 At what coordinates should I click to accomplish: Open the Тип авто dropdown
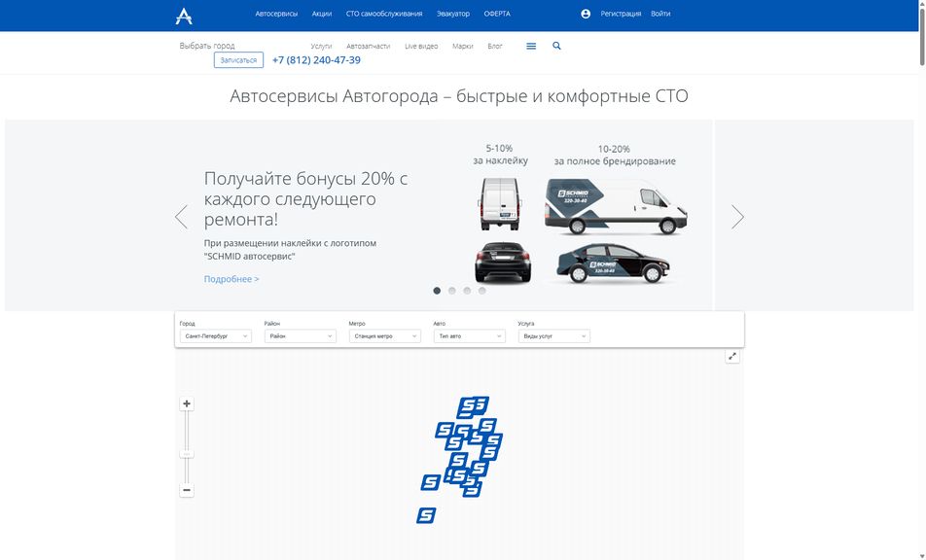coord(469,335)
